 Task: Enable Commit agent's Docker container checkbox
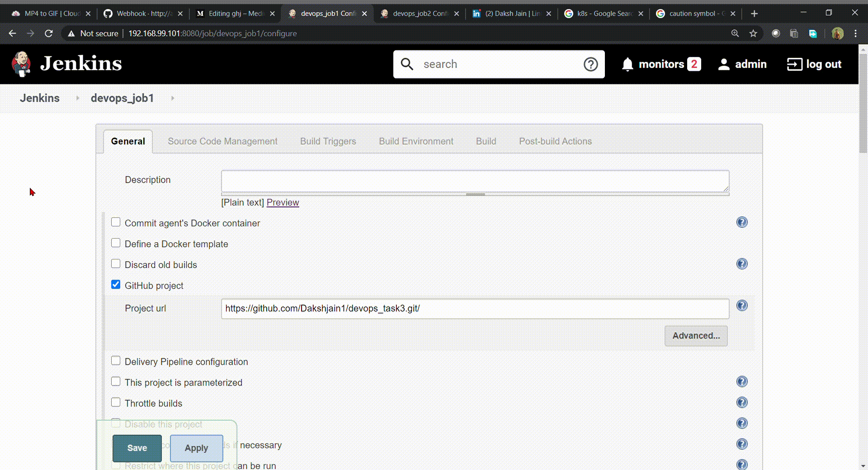click(x=116, y=222)
